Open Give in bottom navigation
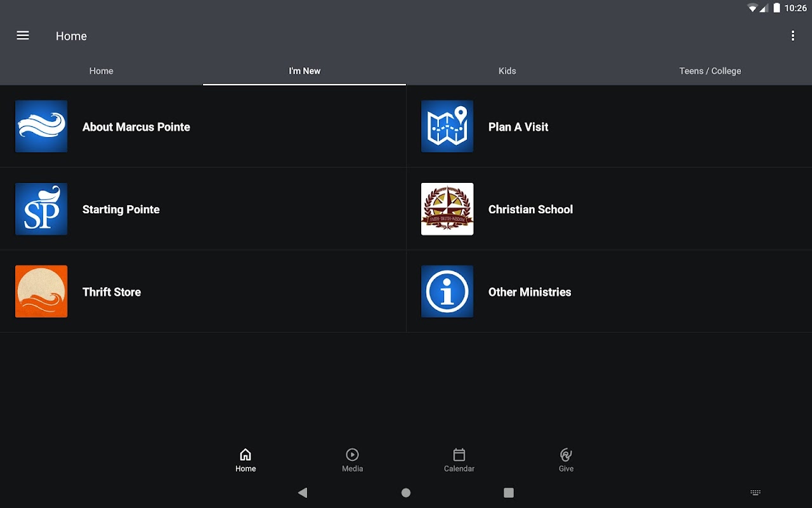The height and width of the screenshot is (508, 812). pos(566,460)
